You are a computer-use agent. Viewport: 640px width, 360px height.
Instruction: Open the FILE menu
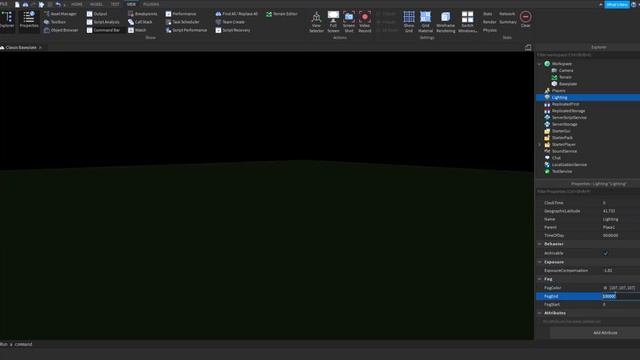click(4, 4)
